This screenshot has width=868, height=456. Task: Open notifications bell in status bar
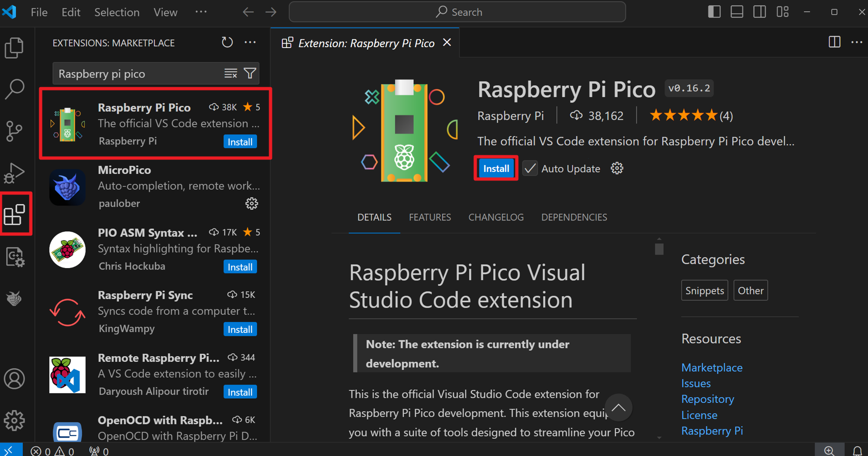857,451
